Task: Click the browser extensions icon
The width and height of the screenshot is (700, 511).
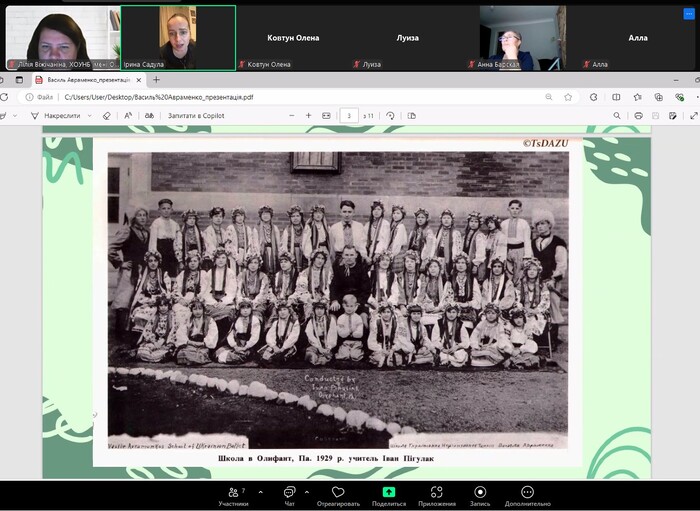Action: coord(593,97)
